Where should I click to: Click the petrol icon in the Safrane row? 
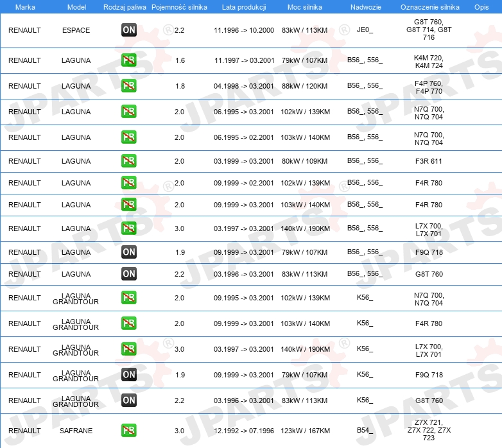(x=129, y=431)
